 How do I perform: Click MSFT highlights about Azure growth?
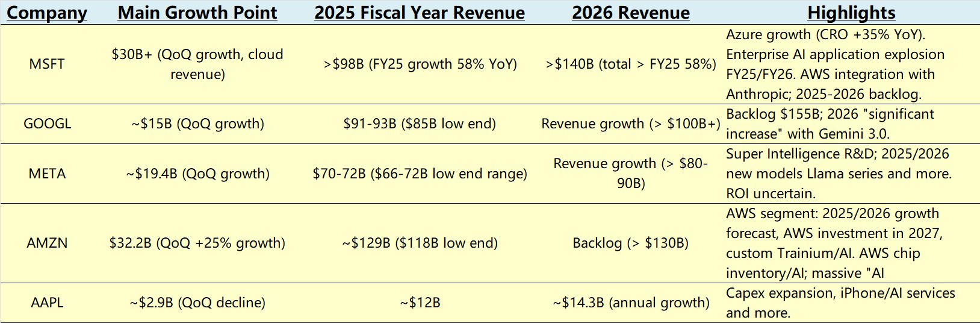click(x=836, y=64)
